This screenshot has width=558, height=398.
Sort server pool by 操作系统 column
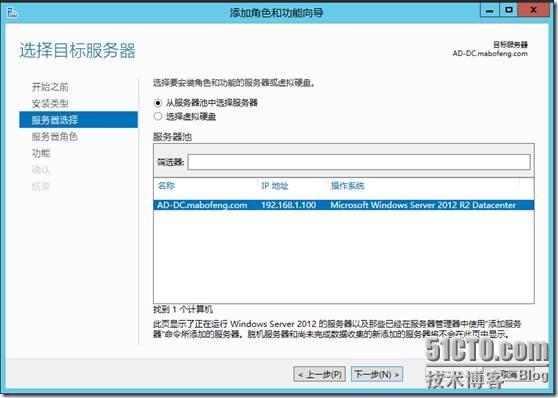coord(347,185)
